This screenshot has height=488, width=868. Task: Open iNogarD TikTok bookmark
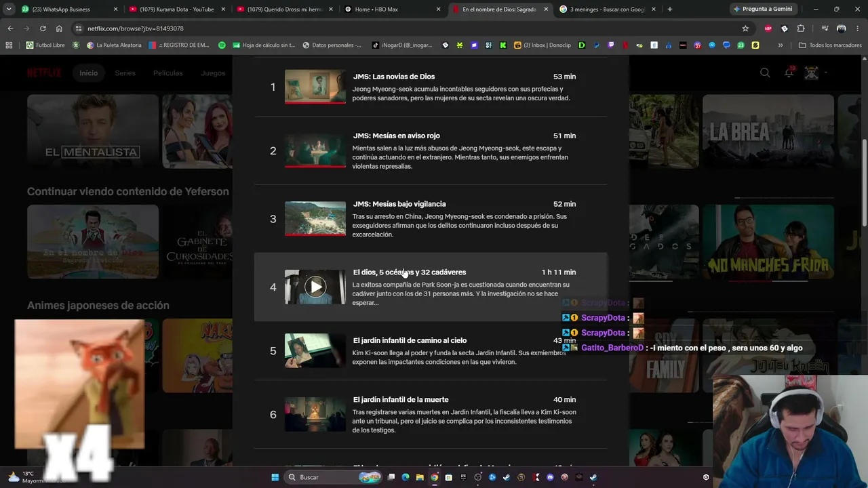402,45
